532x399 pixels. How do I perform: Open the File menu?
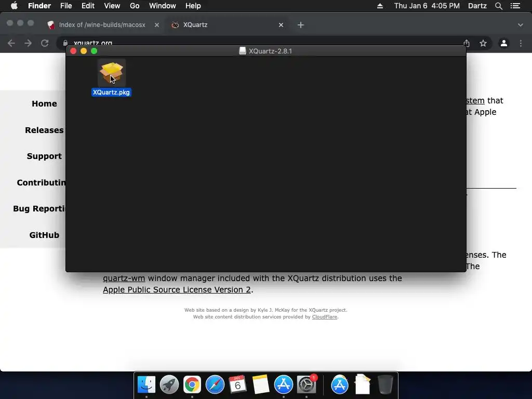[x=66, y=6]
